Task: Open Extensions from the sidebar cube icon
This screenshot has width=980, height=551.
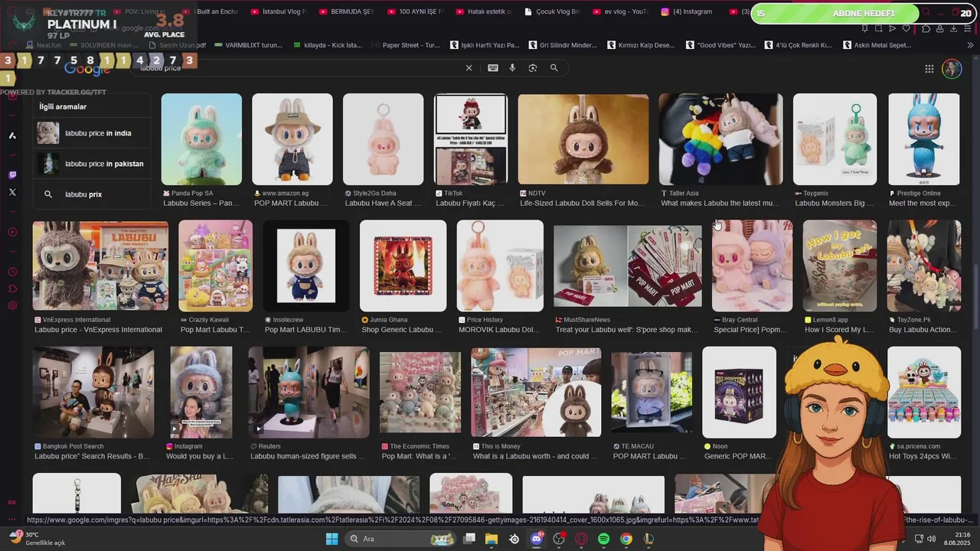Action: 12,289
